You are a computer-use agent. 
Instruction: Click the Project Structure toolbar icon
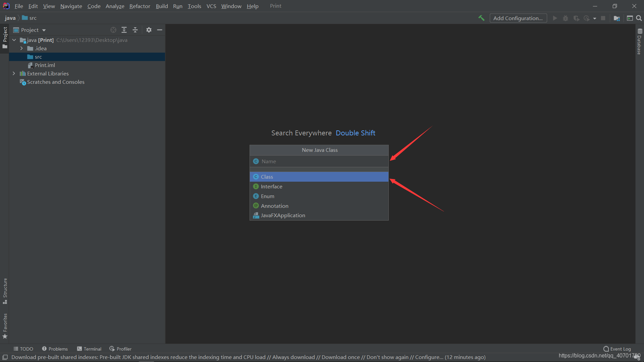click(x=616, y=18)
